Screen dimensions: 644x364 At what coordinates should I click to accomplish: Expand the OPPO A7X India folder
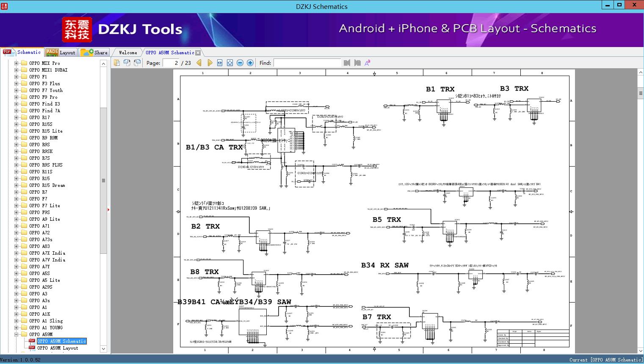coord(16,253)
